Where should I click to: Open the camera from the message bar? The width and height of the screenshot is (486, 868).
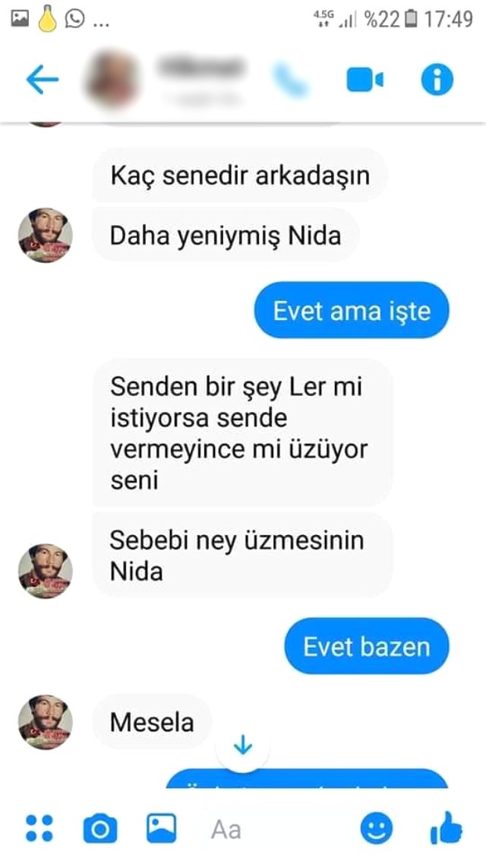pos(100,828)
